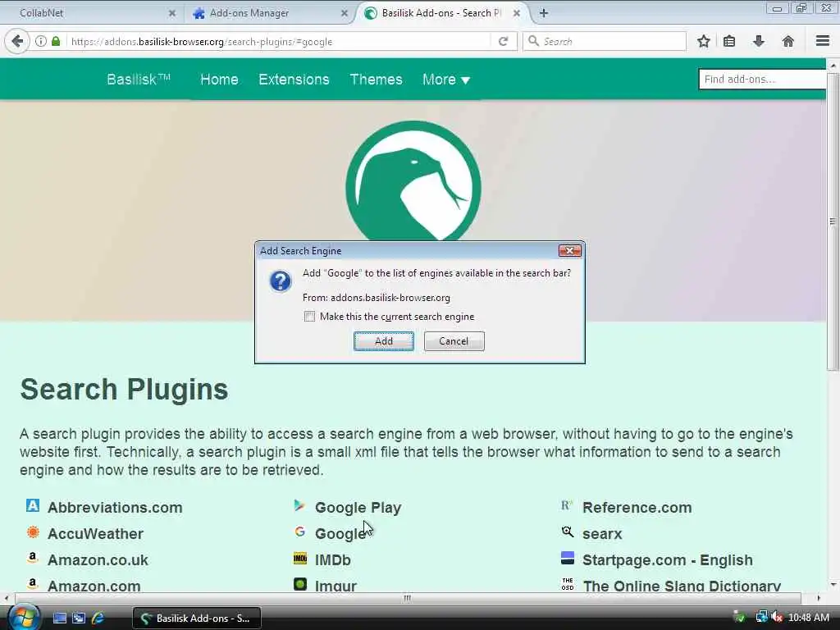The width and height of the screenshot is (840, 630).
Task: Click the Startpage.com plugin icon
Action: [568, 558]
